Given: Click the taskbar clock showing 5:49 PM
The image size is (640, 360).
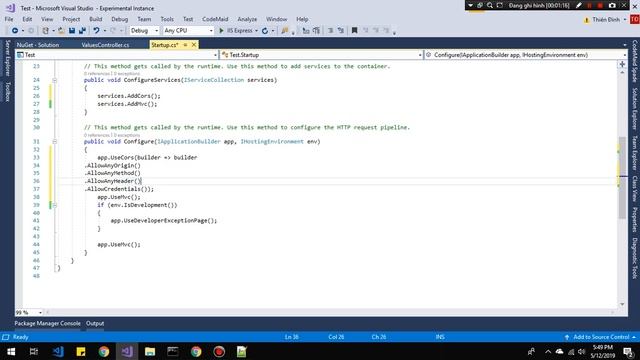Looking at the screenshot, I should [603, 351].
